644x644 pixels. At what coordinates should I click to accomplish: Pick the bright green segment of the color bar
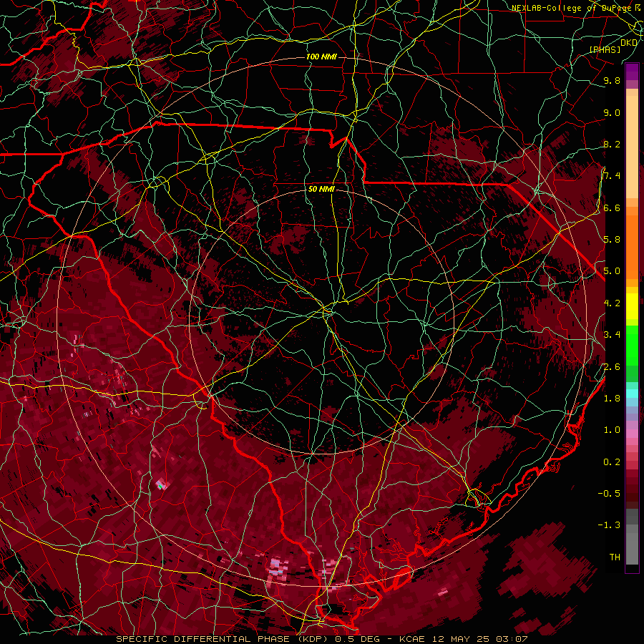tap(632, 344)
